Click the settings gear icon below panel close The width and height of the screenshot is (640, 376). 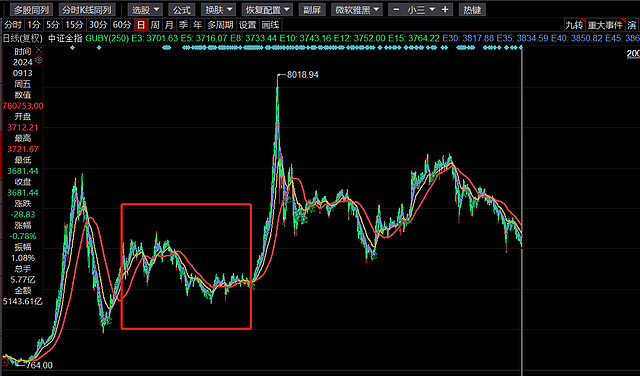pyautogui.click(x=39, y=60)
